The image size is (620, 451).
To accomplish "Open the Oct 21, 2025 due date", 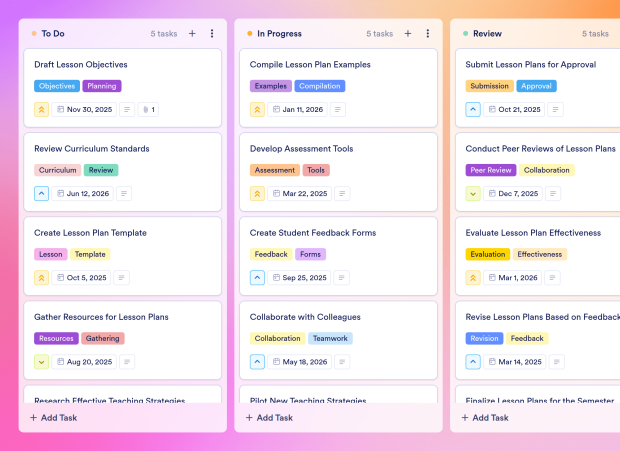I will [x=514, y=109].
